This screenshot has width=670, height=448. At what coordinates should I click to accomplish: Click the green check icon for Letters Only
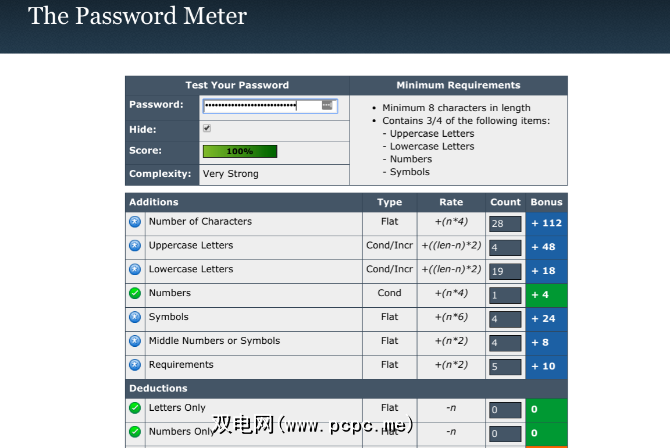pos(135,408)
